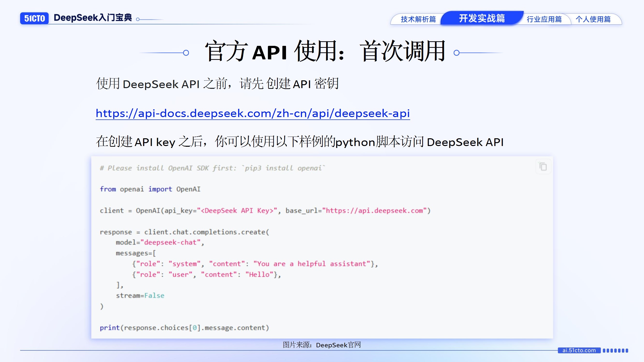
Task: Click the slide title 官方 API 使用：首次调用
Action: click(324, 52)
